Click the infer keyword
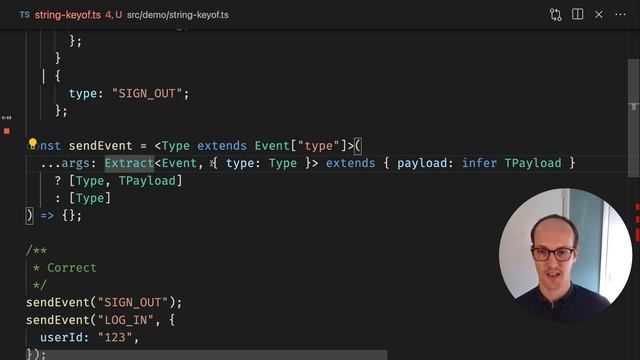Image resolution: width=640 pixels, height=360 pixels. 480,163
